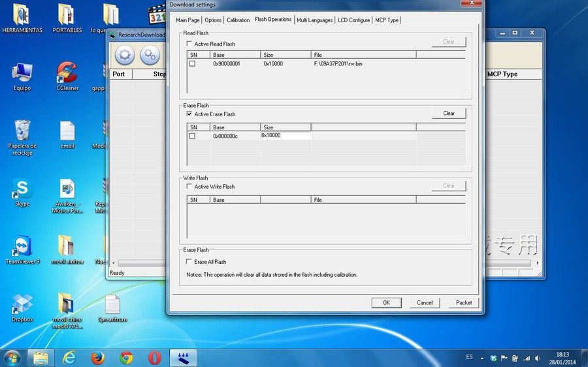Launch TeamViewer 9 desktop shortcut
This screenshot has width=588, height=367.
pyautogui.click(x=22, y=250)
